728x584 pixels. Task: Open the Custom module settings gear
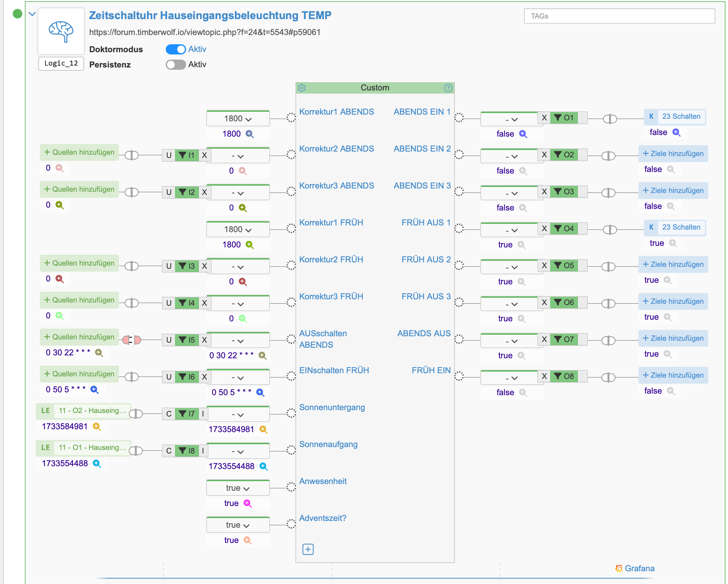click(302, 88)
